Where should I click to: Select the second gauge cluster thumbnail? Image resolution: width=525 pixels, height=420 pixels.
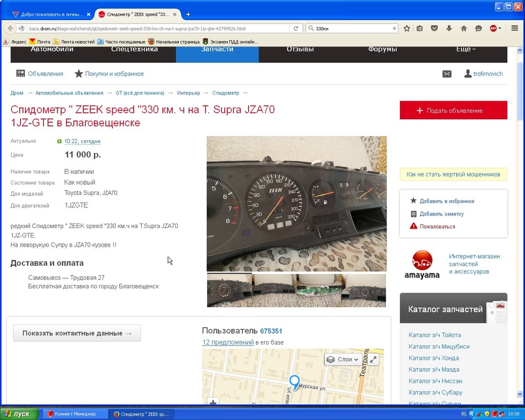(274, 290)
